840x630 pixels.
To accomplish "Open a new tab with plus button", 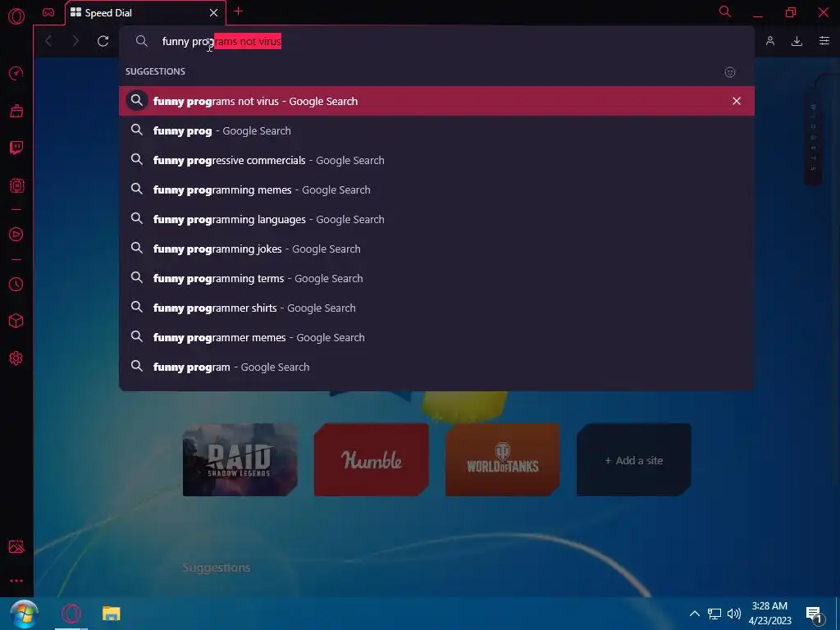I will click(239, 11).
